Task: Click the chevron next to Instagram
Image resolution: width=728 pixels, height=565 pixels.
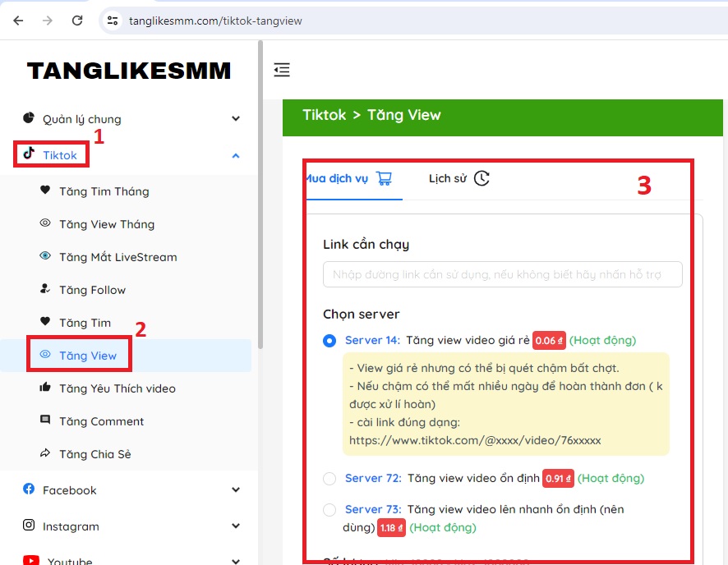Action: click(x=236, y=526)
